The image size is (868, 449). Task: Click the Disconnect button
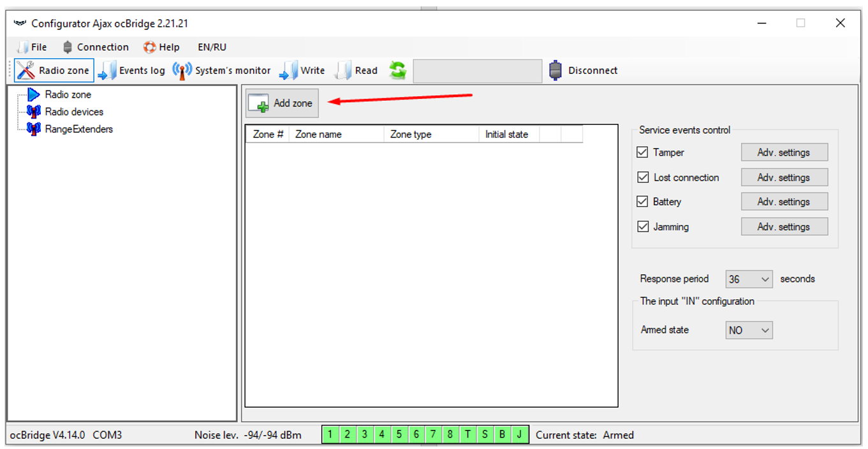click(x=584, y=70)
